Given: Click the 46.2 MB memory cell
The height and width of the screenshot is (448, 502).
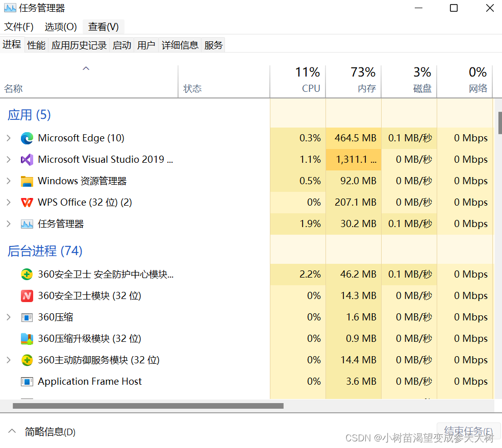Looking at the screenshot, I should tap(354, 275).
